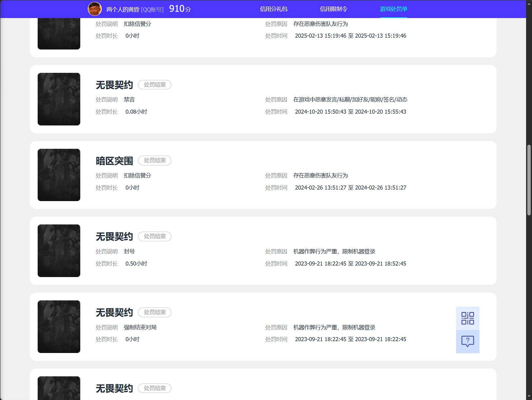The width and height of the screenshot is (532, 400).
Task: Click 处罚结束 badge on 暗区突围 card
Action: click(x=155, y=160)
